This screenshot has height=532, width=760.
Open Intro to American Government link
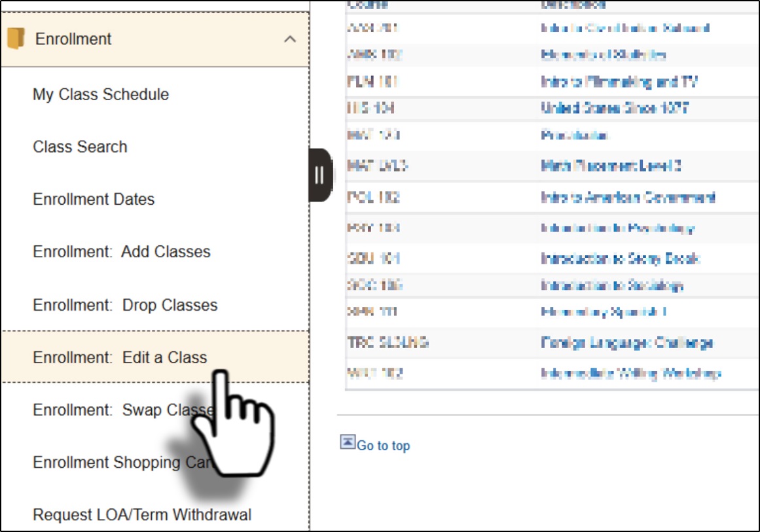point(628,198)
